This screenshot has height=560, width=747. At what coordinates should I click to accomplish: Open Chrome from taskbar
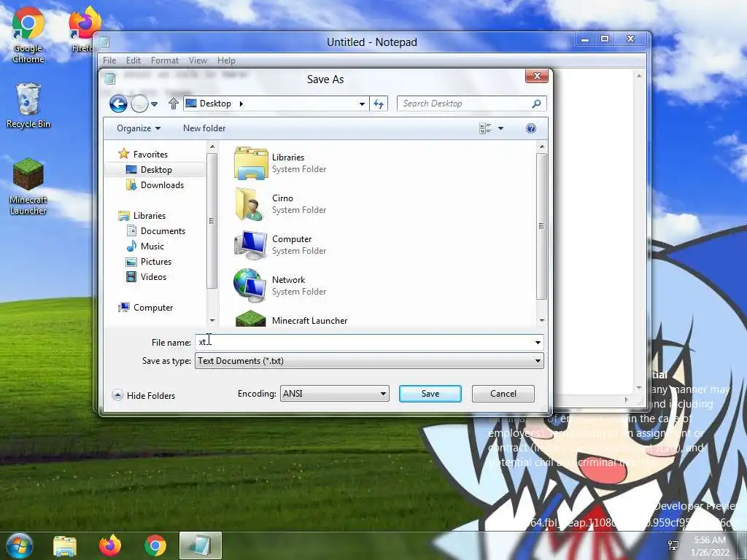(x=155, y=545)
